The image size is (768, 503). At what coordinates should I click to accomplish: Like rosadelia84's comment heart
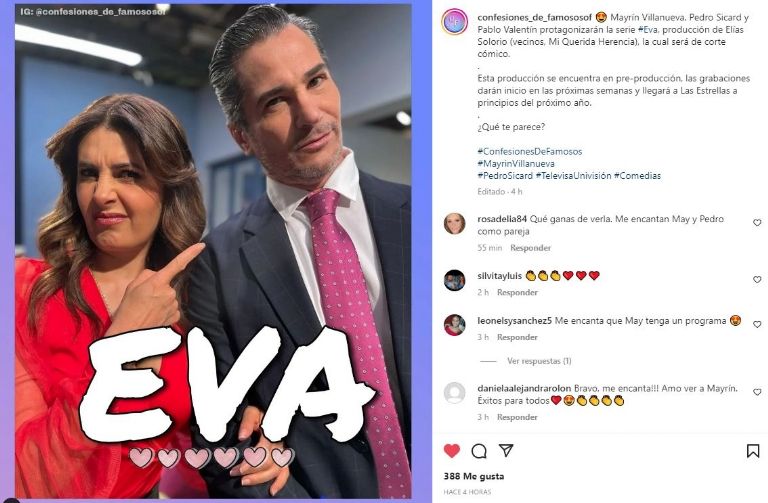point(757,223)
